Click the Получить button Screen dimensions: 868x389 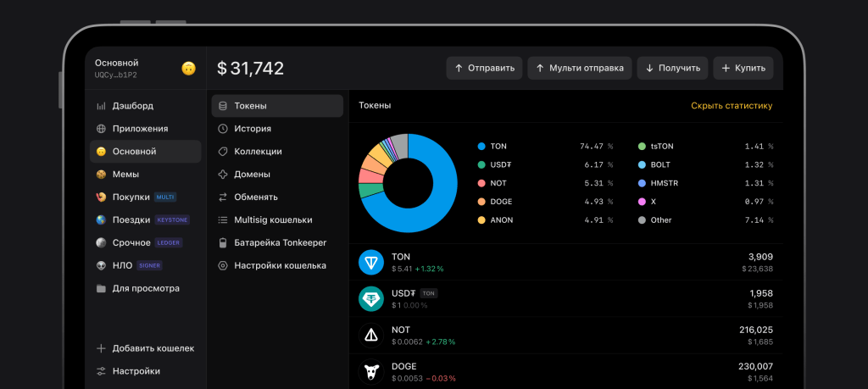point(672,68)
